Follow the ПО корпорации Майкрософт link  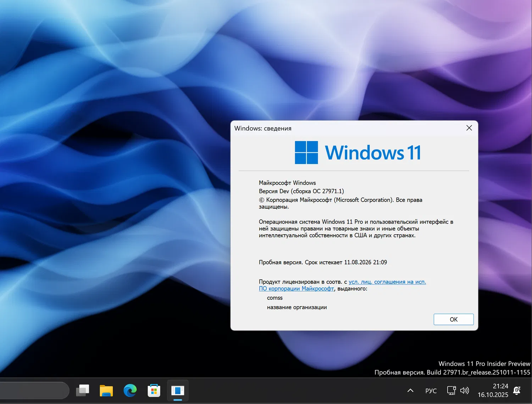297,288
